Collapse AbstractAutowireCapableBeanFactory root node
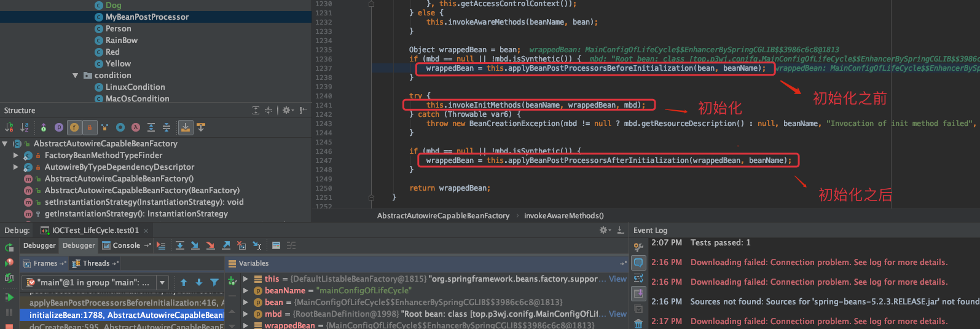Image resolution: width=980 pixels, height=329 pixels. (5, 144)
